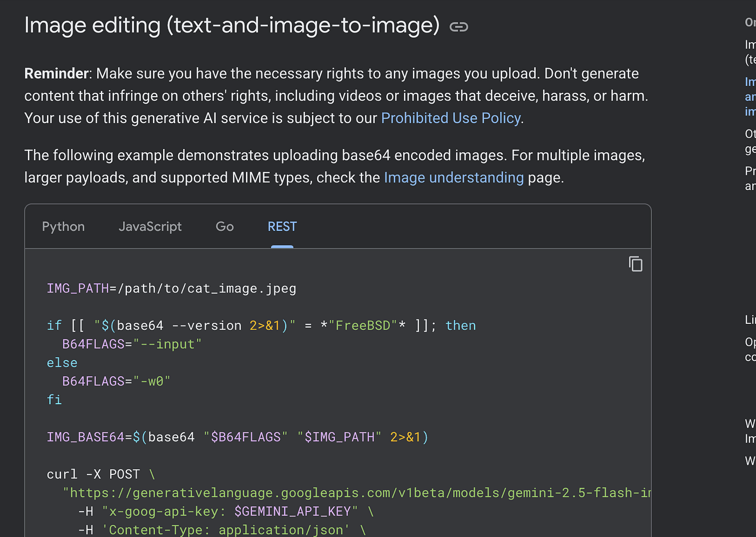Click the heading anchor link icon
The height and width of the screenshot is (537, 756).
tap(458, 27)
